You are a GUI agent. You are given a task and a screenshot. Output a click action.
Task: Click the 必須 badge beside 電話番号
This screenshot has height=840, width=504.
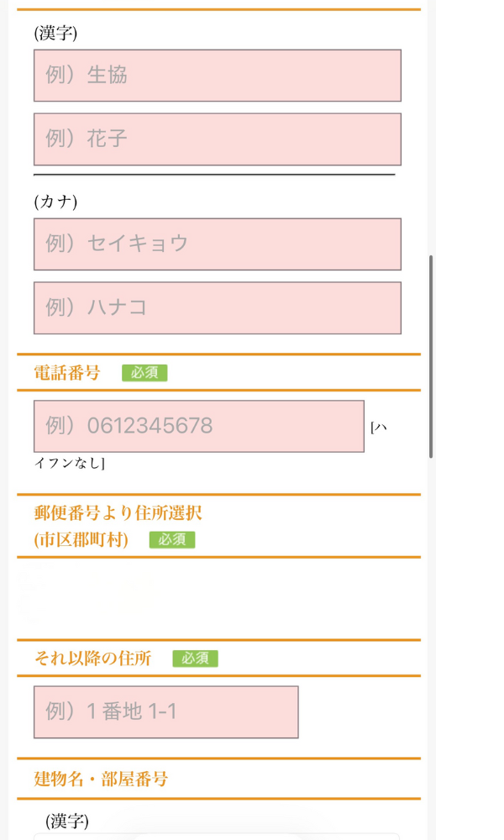point(144,373)
